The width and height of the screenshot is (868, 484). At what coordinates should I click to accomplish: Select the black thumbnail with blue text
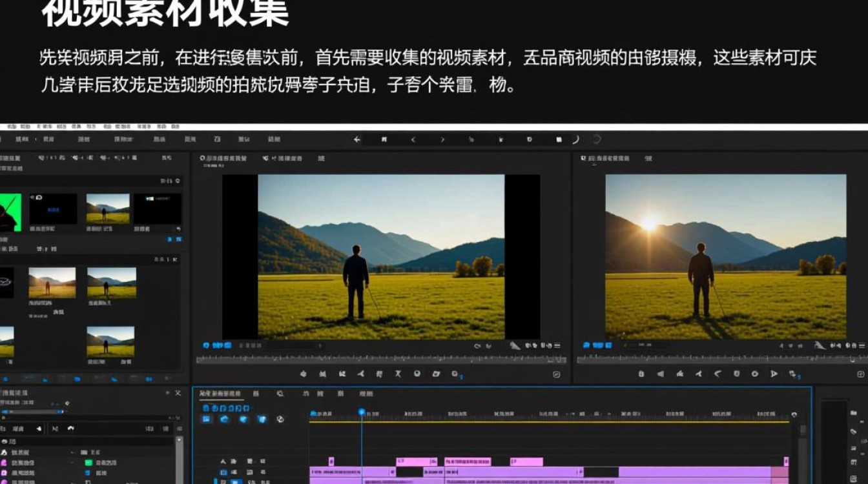coord(53,208)
